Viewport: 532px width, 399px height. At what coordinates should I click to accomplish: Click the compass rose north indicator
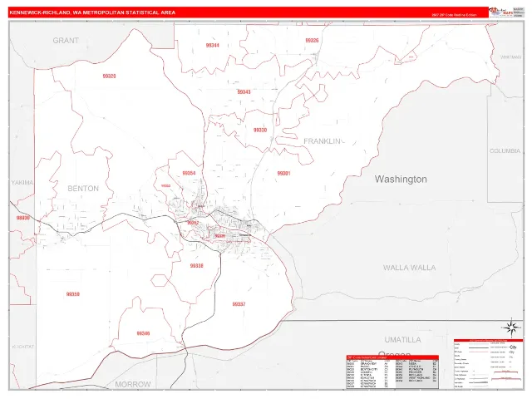coord(511,328)
